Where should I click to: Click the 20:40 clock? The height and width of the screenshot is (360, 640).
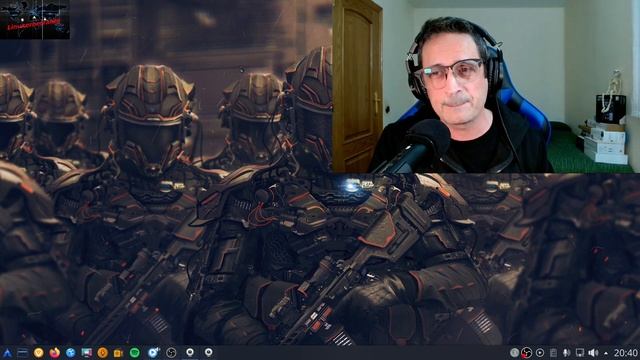pos(626,353)
